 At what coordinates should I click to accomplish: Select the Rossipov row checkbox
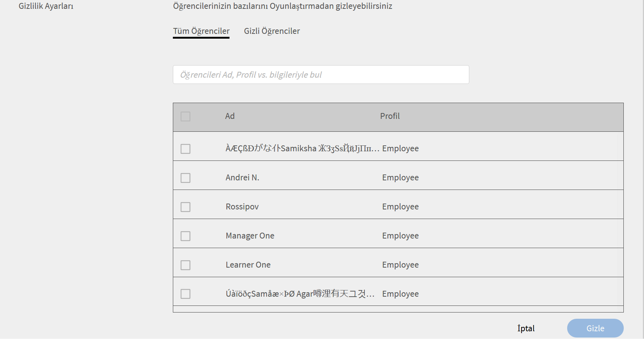(x=185, y=207)
